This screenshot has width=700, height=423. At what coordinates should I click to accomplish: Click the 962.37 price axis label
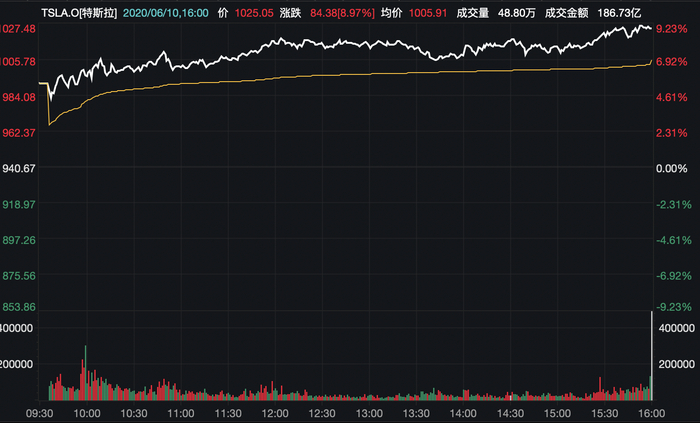tap(19, 133)
